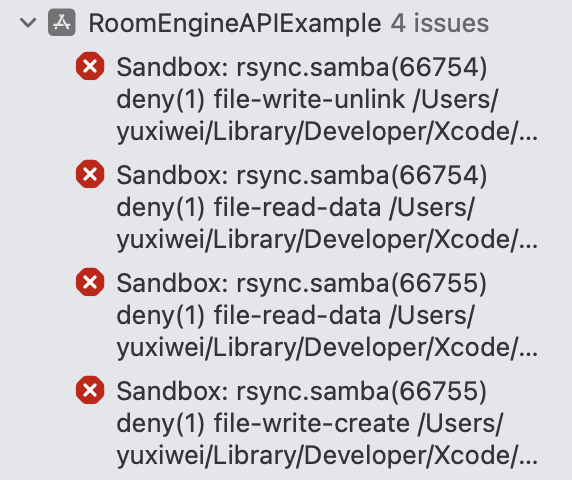Click the first "Sandbox: rsync.samba(66754)" heading line
572x480 pixels.
click(x=302, y=67)
